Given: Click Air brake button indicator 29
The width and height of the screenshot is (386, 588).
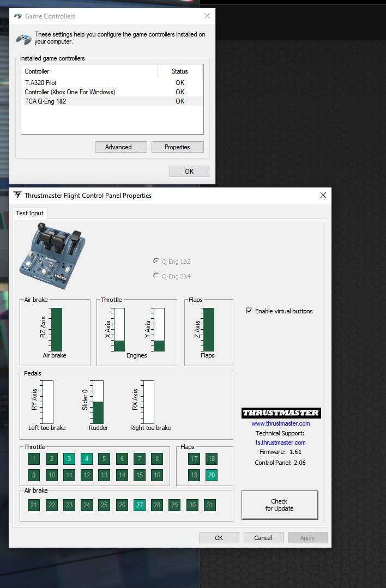Looking at the screenshot, I should (x=174, y=505).
